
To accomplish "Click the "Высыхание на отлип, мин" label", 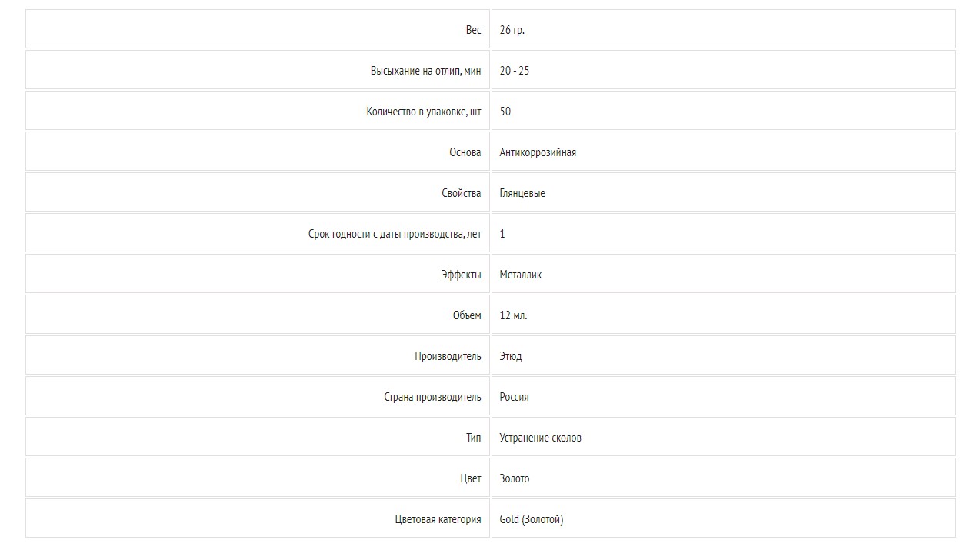I will [x=425, y=71].
